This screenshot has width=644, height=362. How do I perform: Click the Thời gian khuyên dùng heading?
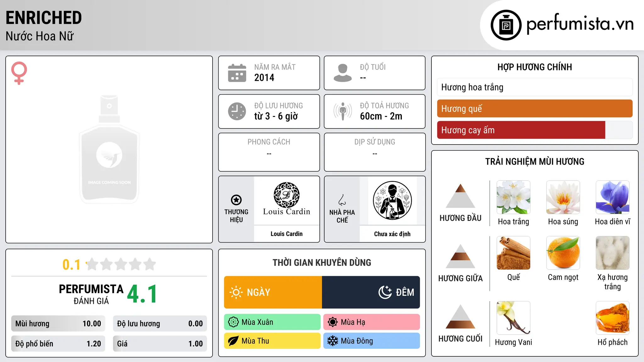click(x=322, y=263)
